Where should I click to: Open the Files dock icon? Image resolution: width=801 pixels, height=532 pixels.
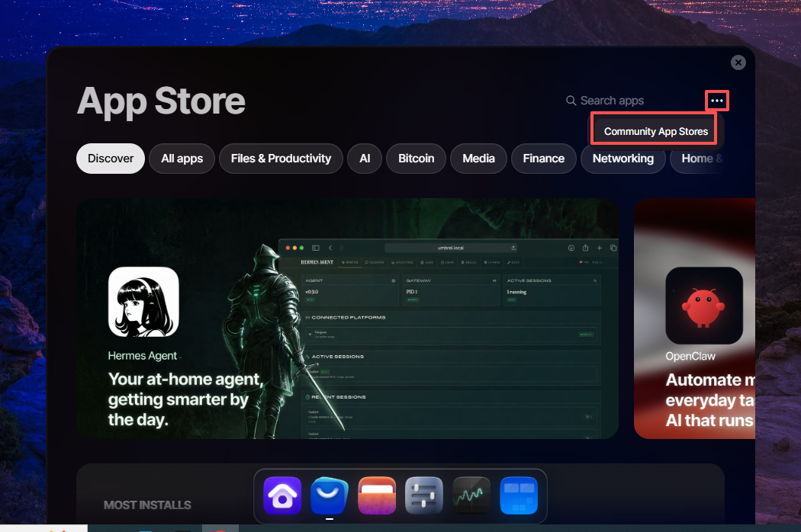pyautogui.click(x=377, y=495)
